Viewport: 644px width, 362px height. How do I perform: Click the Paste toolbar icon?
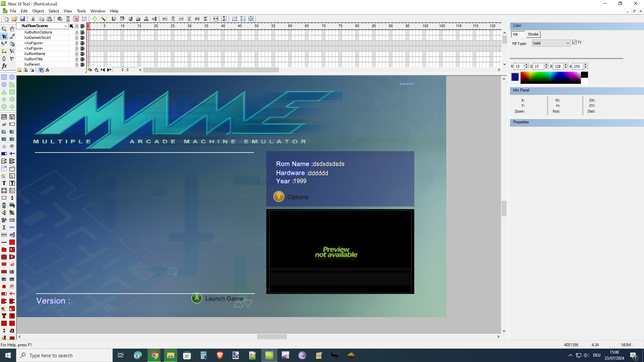[x=49, y=19]
